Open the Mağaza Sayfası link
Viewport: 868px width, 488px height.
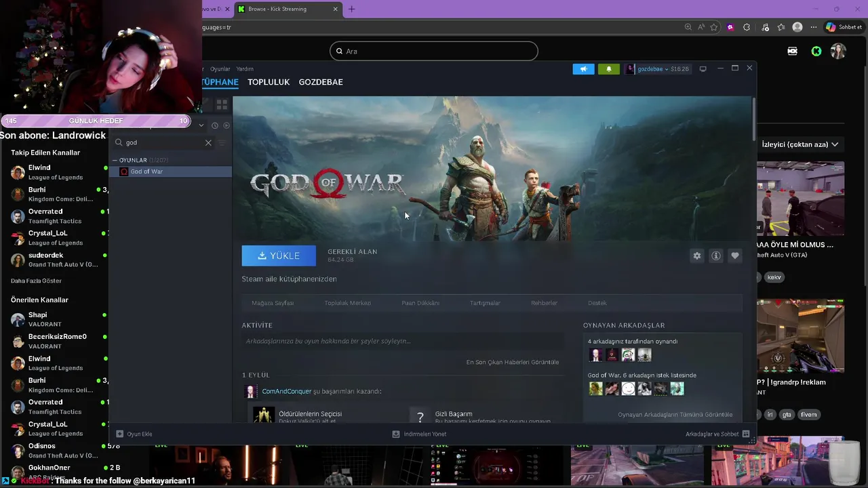point(273,303)
